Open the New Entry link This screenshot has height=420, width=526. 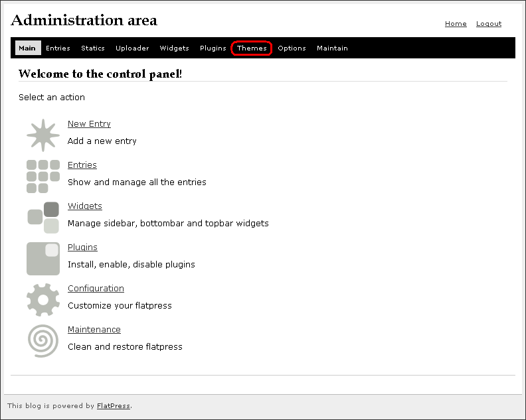(89, 124)
